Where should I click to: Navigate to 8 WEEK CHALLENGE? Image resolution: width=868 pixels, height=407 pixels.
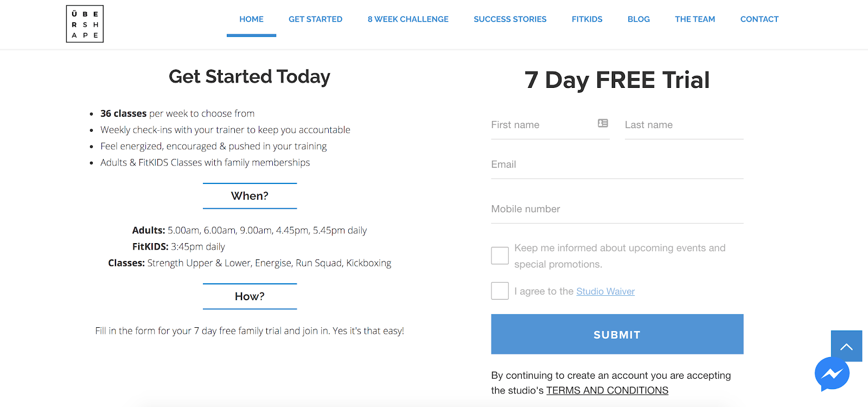[x=408, y=19]
